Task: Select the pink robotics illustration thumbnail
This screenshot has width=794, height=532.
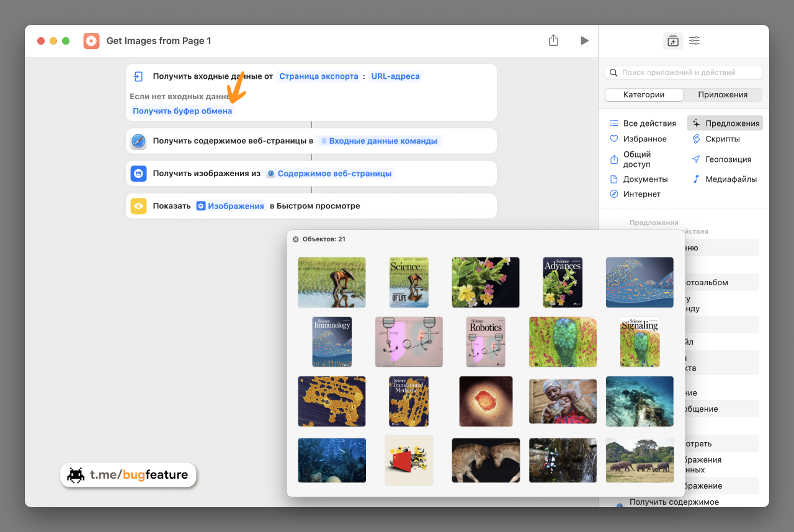Action: click(409, 342)
